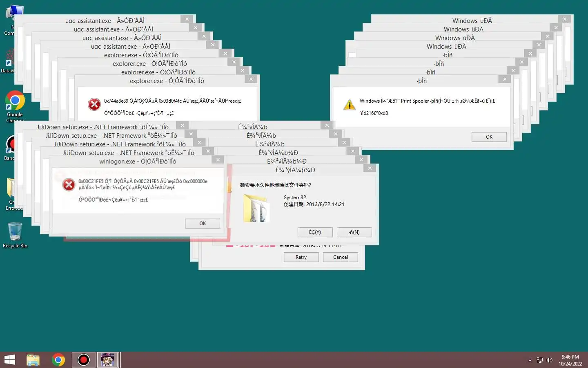The image size is (588, 368).
Task: Click the Cancel button beside Retry
Action: click(341, 257)
